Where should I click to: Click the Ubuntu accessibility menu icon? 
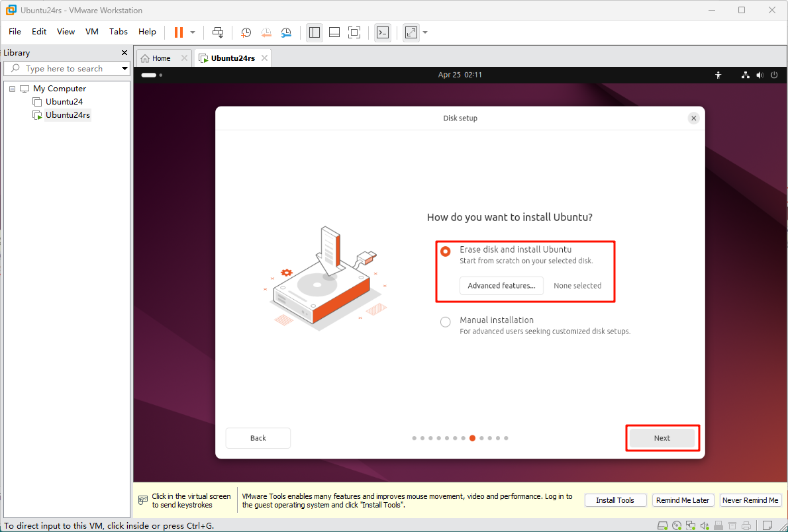point(718,75)
